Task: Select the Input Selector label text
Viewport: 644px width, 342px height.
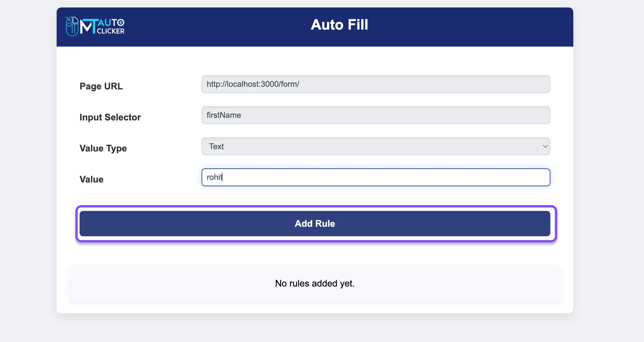Action: [110, 117]
